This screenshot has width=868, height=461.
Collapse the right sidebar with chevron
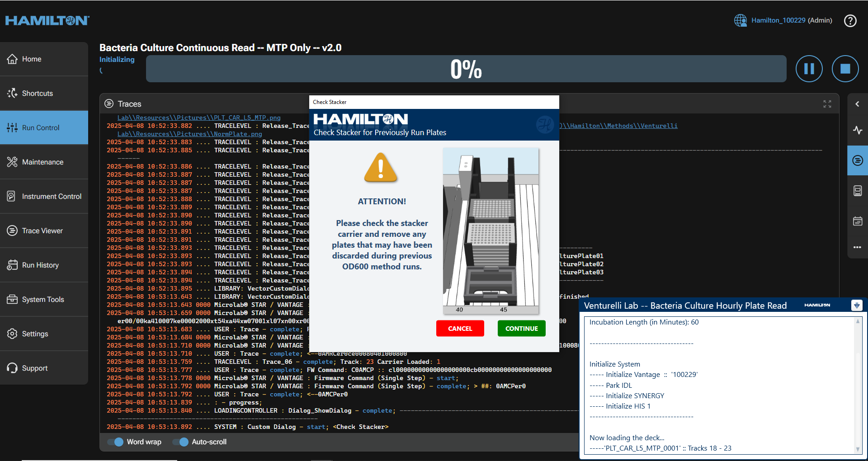[x=857, y=104]
